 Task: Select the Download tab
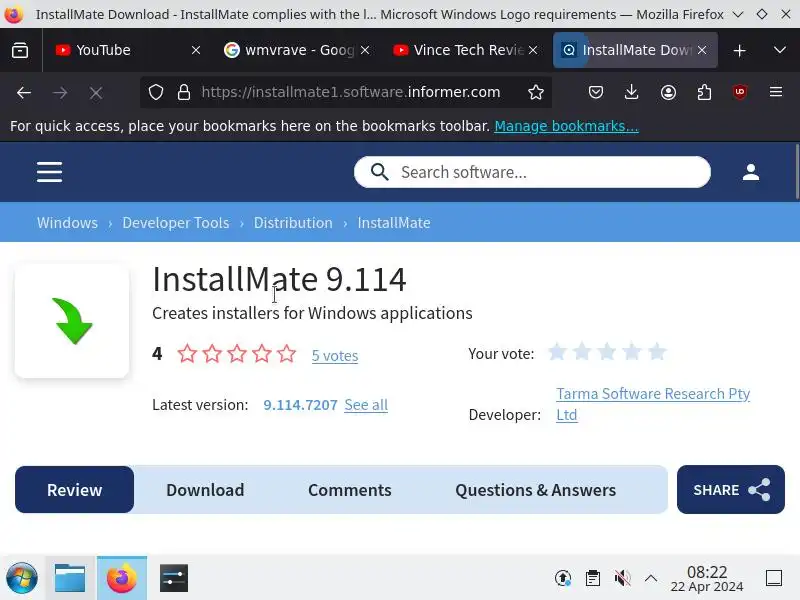[x=205, y=490]
